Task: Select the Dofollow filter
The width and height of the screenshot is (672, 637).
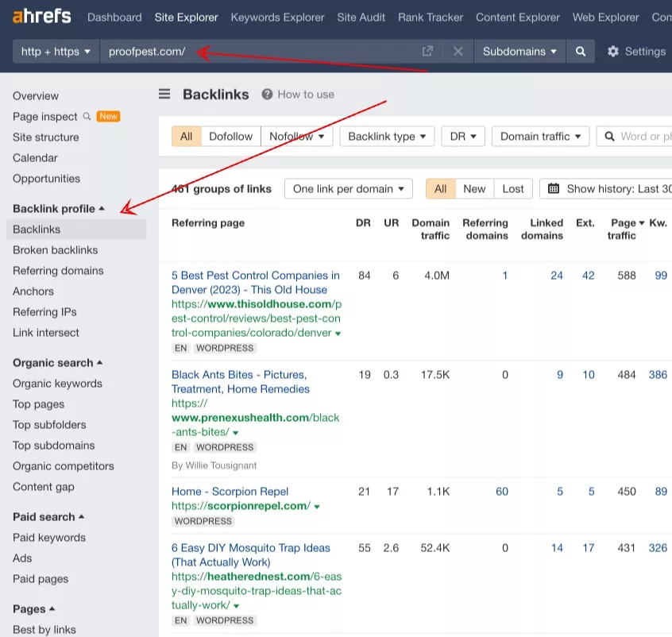Action: click(230, 137)
